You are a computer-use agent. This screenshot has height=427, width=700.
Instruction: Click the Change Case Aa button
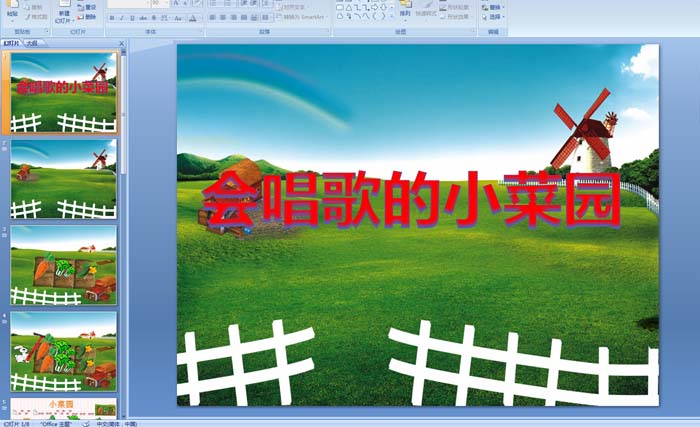(178, 18)
